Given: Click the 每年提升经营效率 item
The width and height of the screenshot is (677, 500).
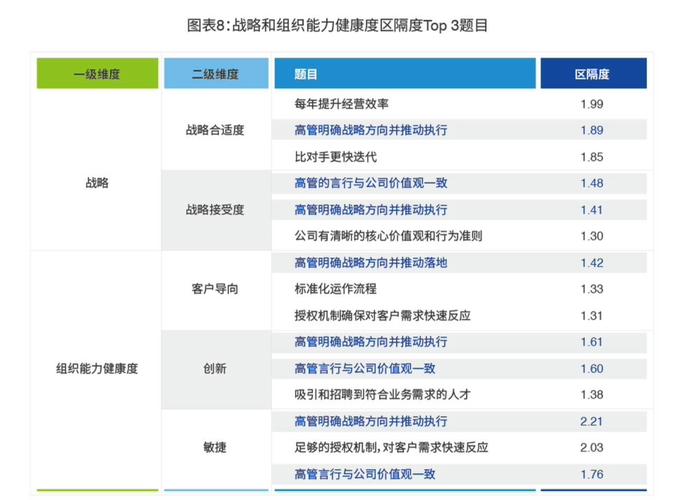Looking at the screenshot, I should pyautogui.click(x=342, y=104).
